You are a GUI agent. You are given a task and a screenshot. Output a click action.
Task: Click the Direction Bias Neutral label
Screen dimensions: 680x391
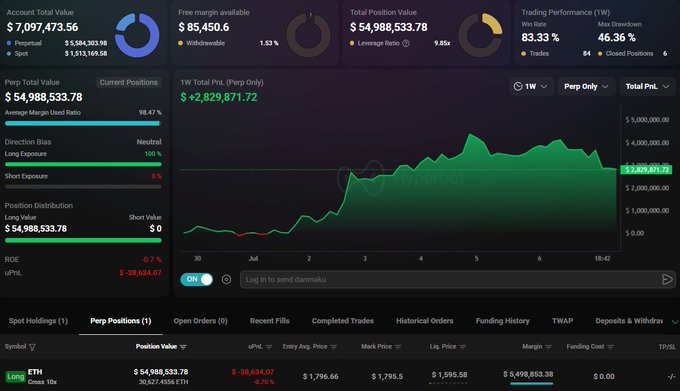[x=149, y=142]
